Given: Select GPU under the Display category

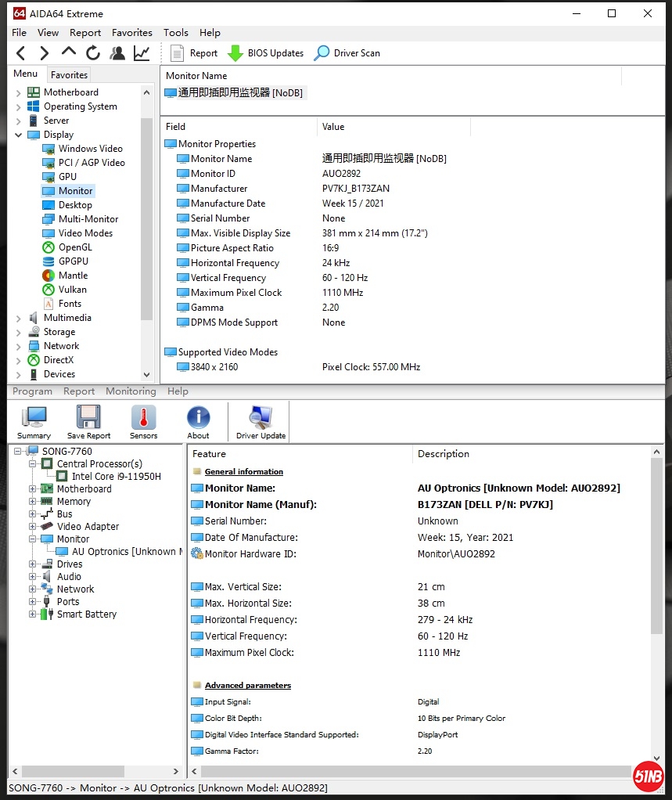Looking at the screenshot, I should [x=67, y=177].
